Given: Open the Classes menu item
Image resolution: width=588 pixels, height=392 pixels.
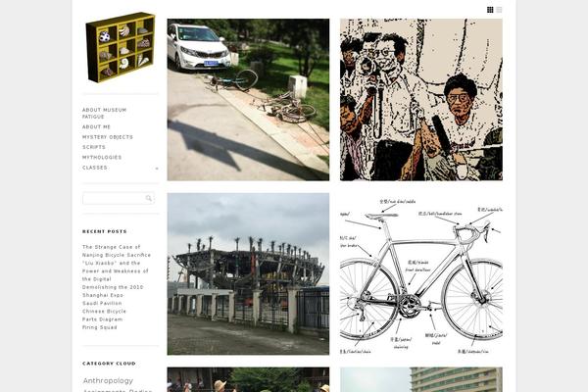Looking at the screenshot, I should click(x=95, y=168).
